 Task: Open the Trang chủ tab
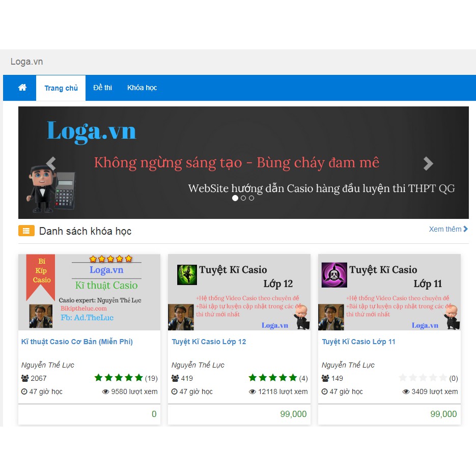point(61,88)
